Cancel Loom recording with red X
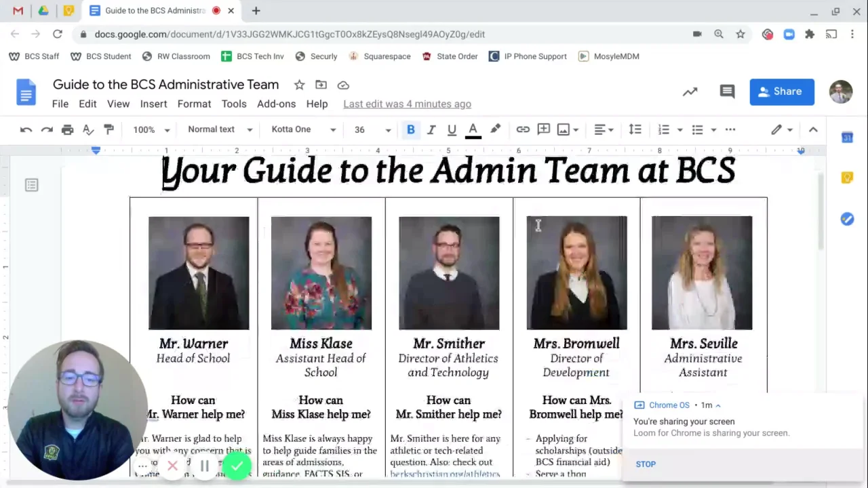 tap(172, 466)
